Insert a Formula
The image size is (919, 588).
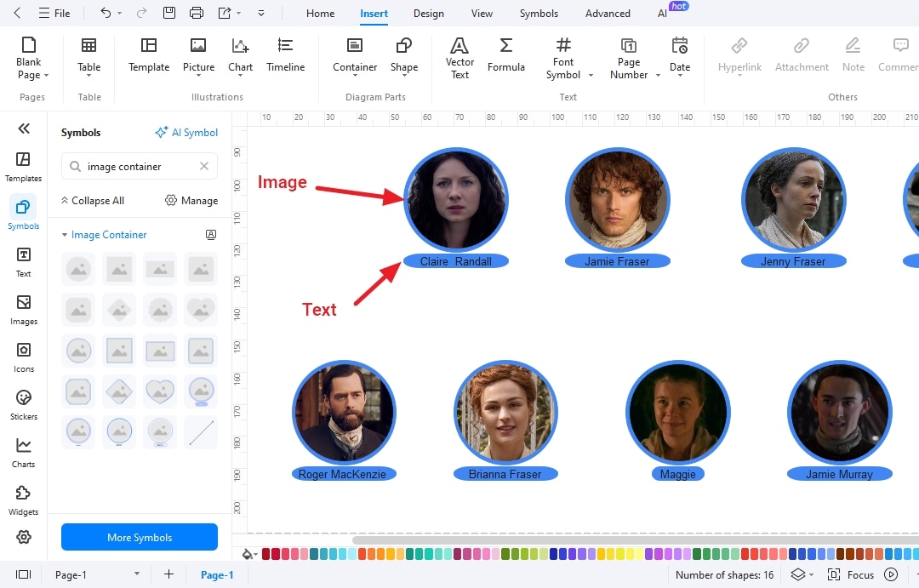[x=506, y=57]
